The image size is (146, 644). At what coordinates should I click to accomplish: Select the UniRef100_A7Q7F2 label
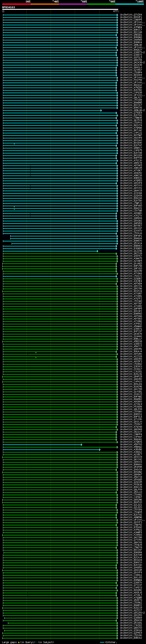(x=131, y=299)
